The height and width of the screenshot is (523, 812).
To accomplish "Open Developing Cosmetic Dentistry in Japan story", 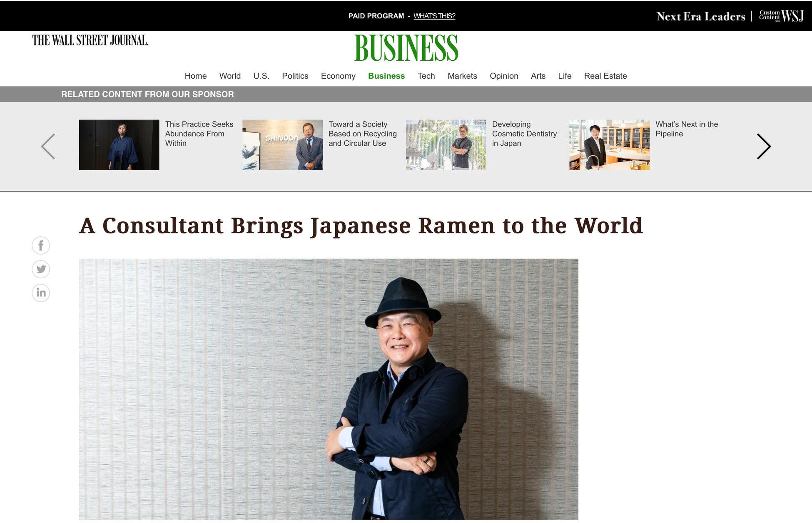I will pyautogui.click(x=524, y=134).
